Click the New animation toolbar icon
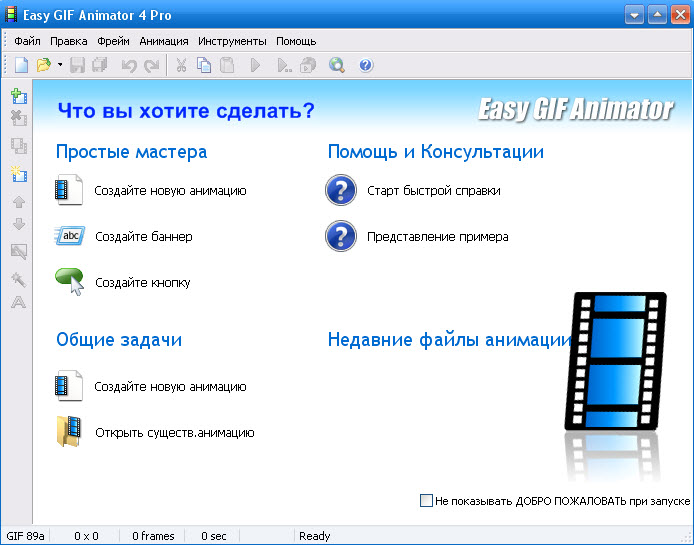This screenshot has height=545, width=694. click(x=21, y=66)
